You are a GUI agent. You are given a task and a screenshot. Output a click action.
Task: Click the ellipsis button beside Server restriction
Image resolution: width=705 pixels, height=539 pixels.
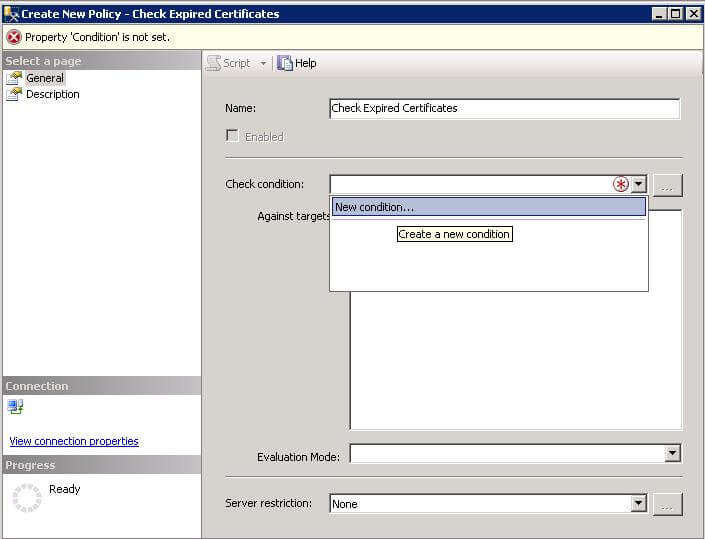668,505
